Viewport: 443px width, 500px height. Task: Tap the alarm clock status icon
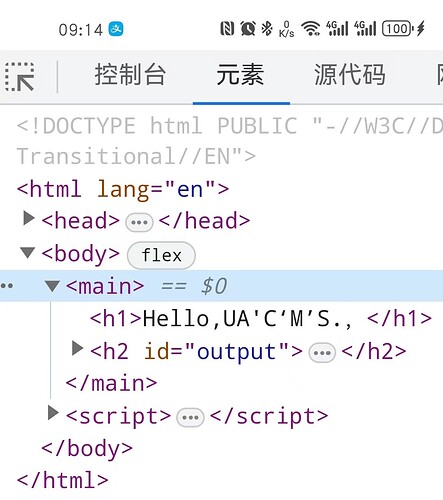[x=248, y=28]
